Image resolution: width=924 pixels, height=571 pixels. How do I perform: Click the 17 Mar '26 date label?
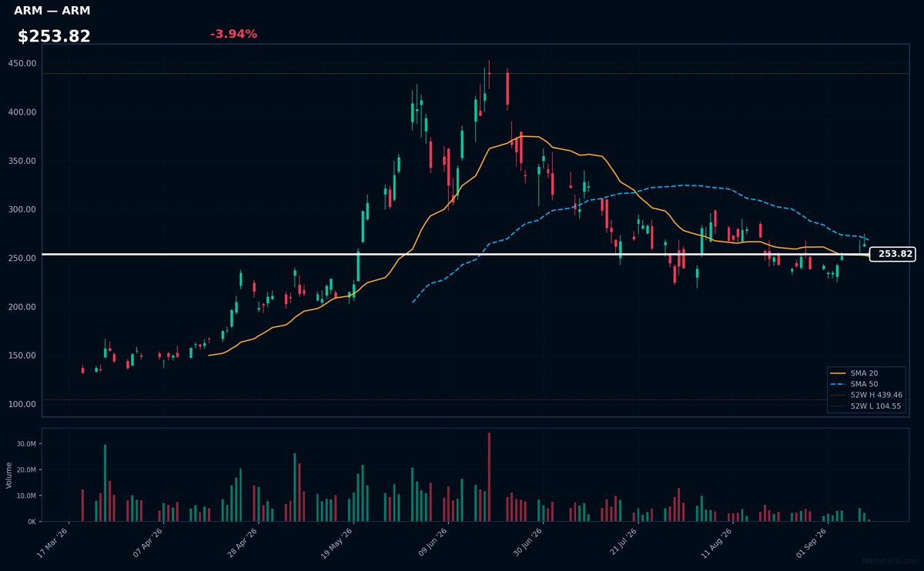pos(53,542)
